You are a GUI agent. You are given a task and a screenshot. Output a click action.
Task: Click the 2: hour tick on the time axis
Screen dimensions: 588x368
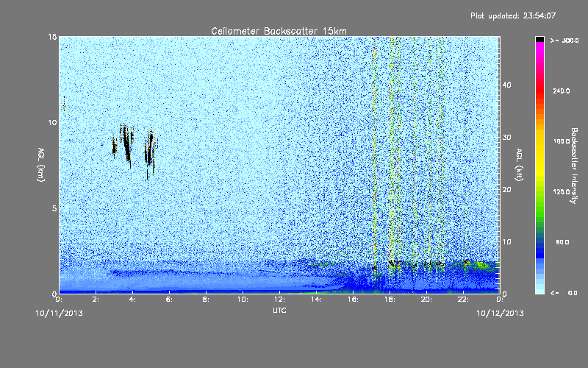point(96,300)
